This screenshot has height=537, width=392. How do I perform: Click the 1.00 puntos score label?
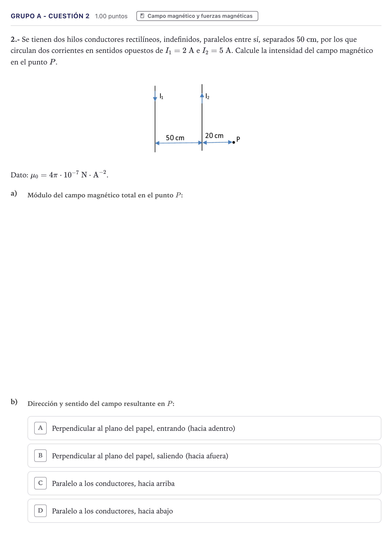(111, 16)
